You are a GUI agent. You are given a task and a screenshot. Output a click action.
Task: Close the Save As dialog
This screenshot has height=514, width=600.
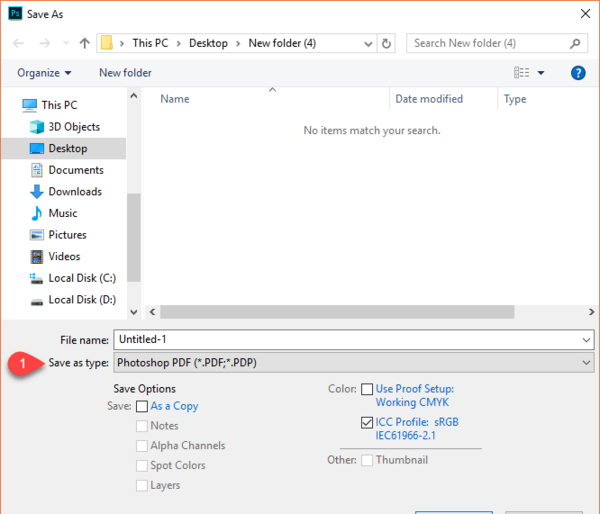click(585, 14)
